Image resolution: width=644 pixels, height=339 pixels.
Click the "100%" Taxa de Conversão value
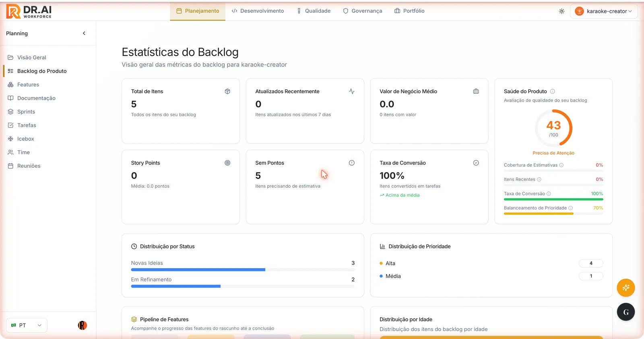point(392,176)
